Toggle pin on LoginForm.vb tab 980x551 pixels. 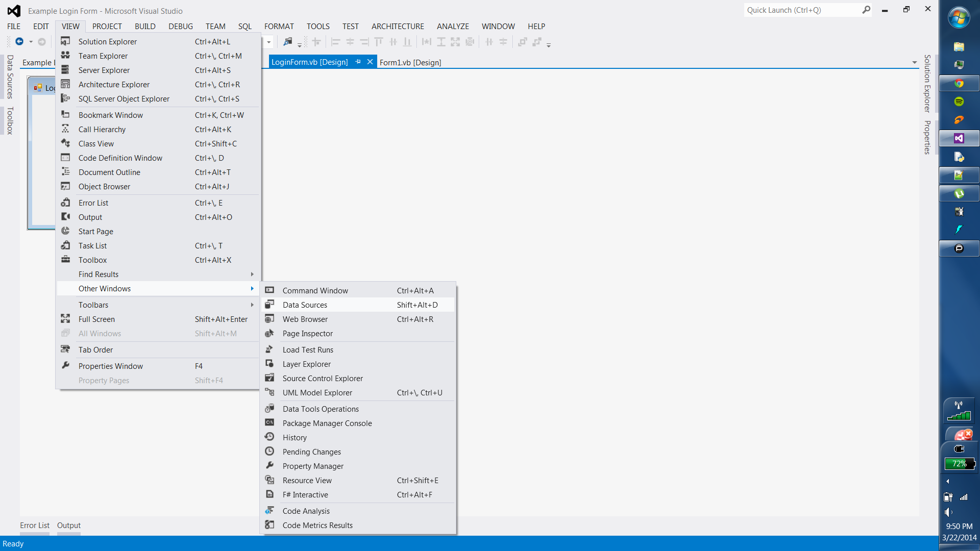[x=358, y=62]
